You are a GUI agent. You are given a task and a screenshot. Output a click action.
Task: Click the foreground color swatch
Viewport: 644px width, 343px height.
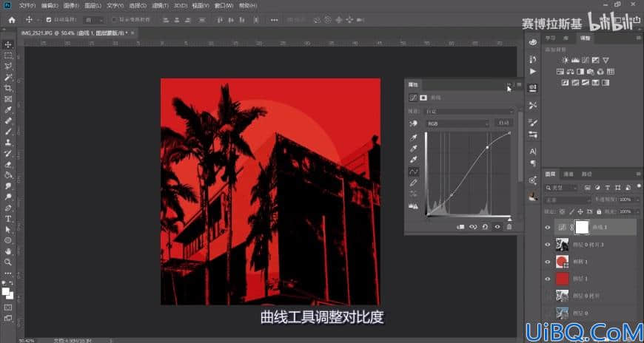[6, 291]
